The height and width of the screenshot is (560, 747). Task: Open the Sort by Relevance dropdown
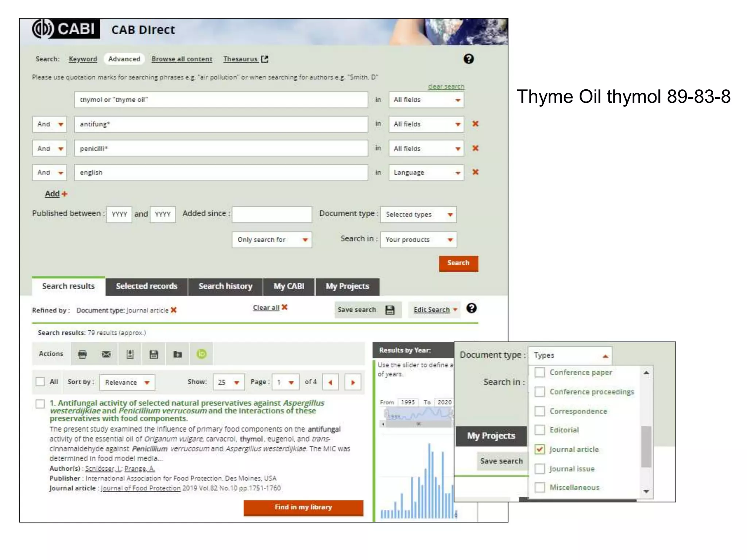click(x=127, y=382)
